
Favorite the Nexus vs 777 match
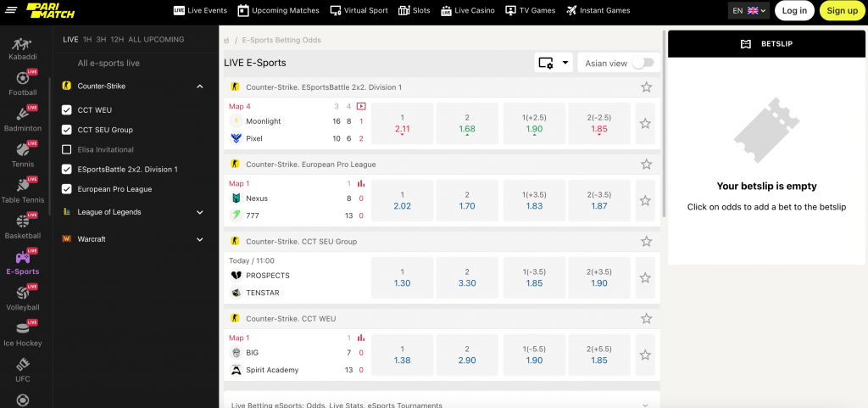(645, 200)
